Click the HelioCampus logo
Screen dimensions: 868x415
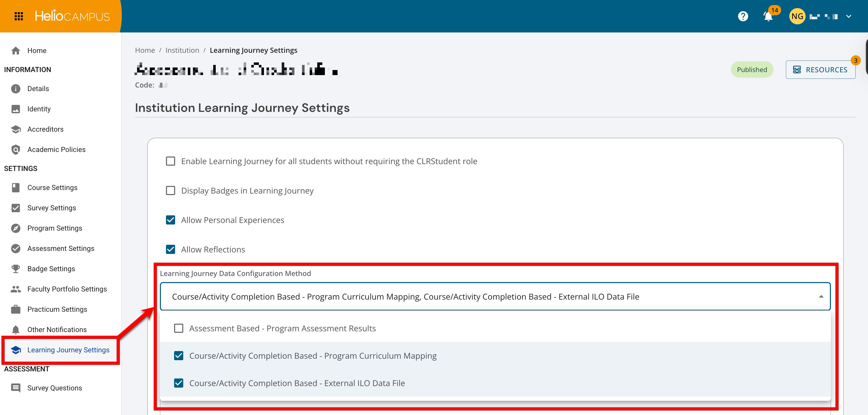coord(72,16)
